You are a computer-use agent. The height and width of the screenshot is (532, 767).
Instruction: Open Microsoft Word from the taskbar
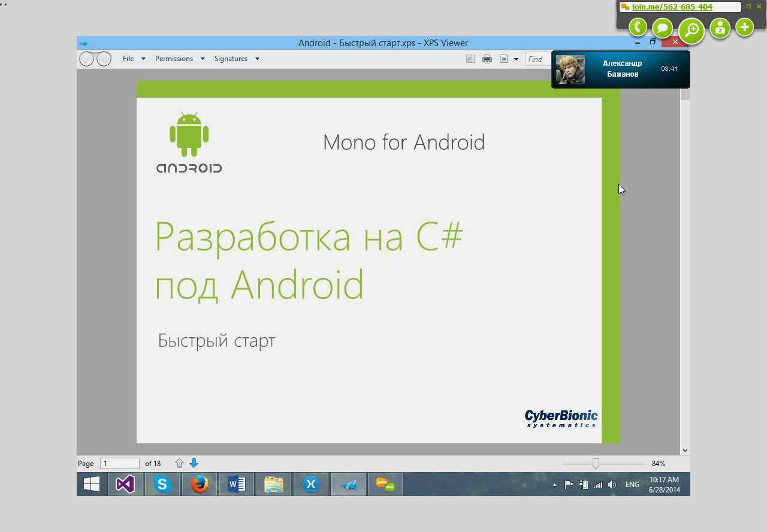pyautogui.click(x=237, y=484)
